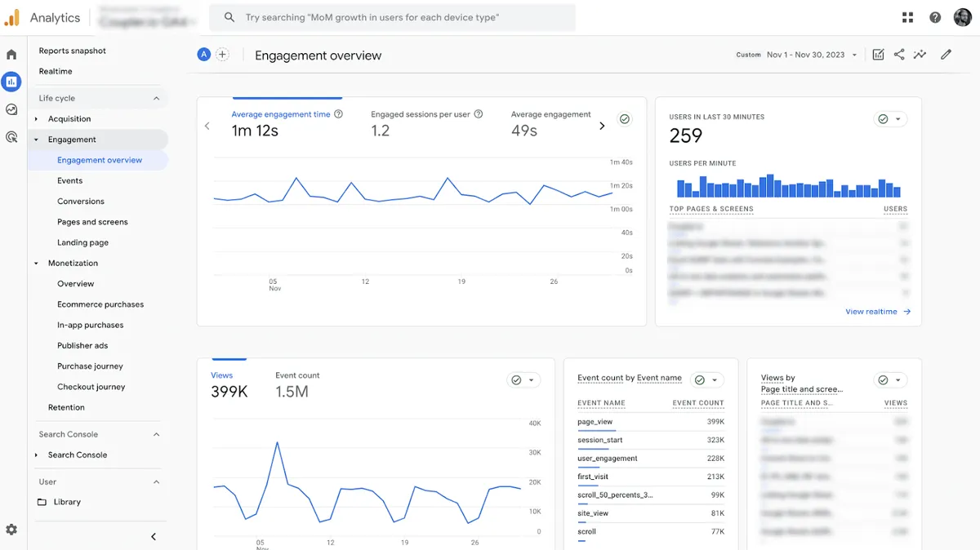Open Pages and screens report
980x550 pixels.
click(92, 222)
